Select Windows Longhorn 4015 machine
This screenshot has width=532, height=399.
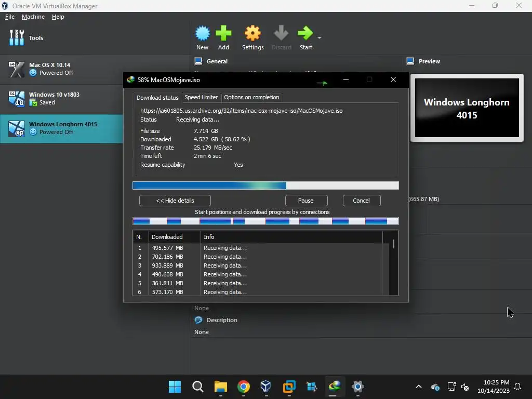pyautogui.click(x=61, y=128)
